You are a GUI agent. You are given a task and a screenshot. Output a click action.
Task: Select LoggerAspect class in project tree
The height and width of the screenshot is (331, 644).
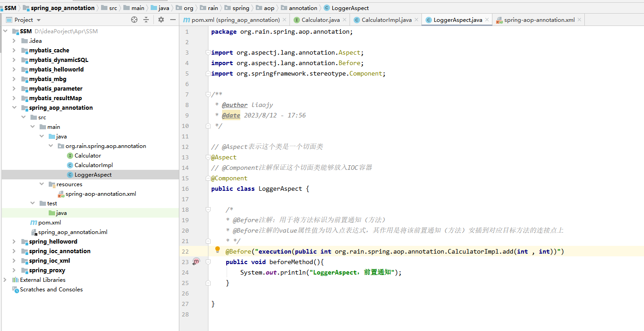point(93,175)
